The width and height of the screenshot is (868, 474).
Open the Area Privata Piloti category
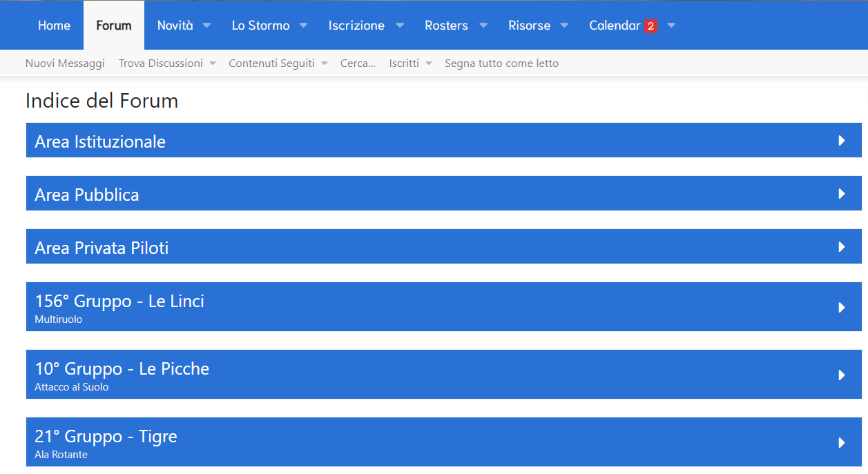(x=102, y=248)
